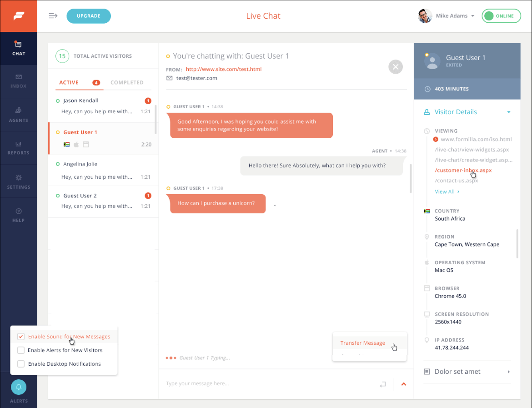
Task: Click the red arrow beside www.formilla.com/iso.html
Action: tap(436, 139)
